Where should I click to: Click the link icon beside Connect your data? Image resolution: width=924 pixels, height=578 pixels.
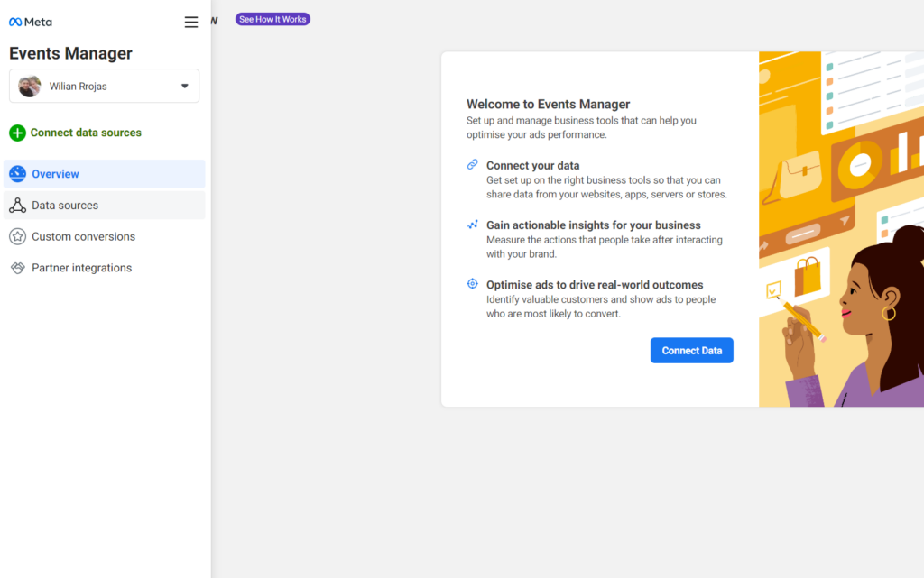tap(473, 165)
